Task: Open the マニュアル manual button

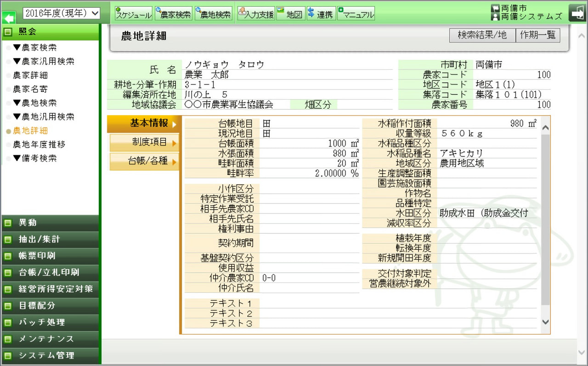Action: (x=356, y=14)
